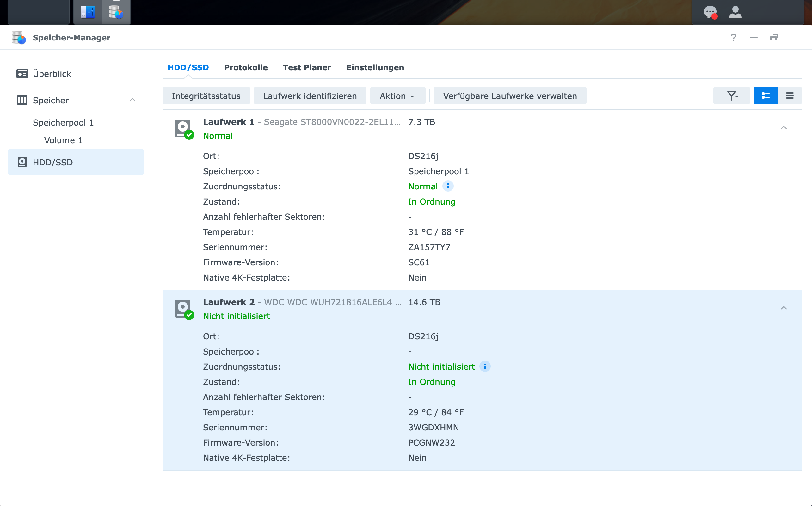Click temperature 29 °C / 84 °F

pyautogui.click(x=436, y=412)
